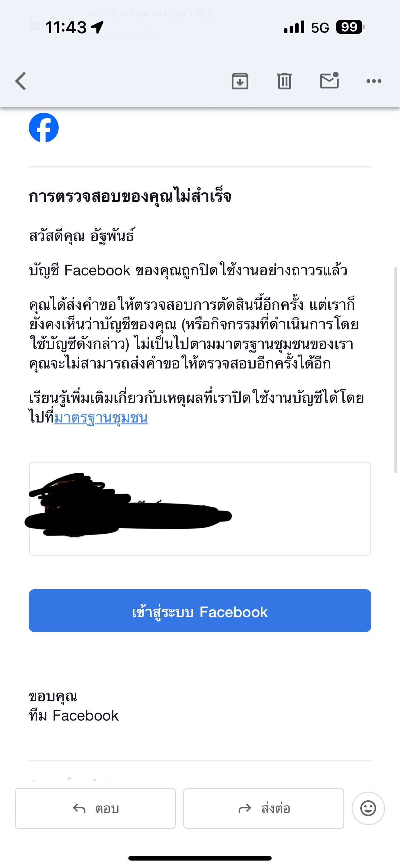
Task: Forward the email with ส่งต่อ
Action: 264,808
